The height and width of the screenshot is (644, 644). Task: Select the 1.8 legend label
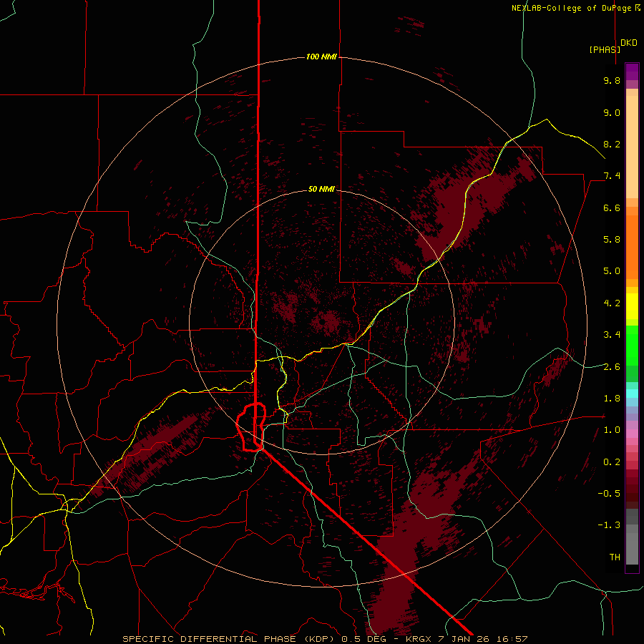pyautogui.click(x=612, y=399)
